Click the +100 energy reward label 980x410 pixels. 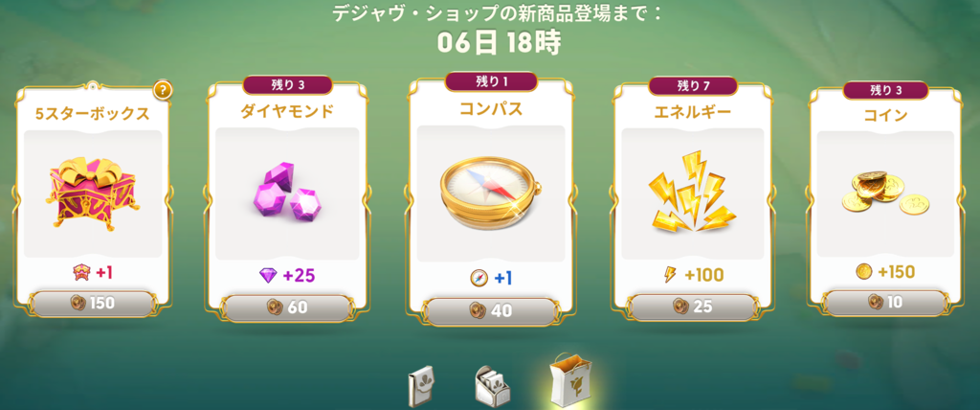coord(693,275)
